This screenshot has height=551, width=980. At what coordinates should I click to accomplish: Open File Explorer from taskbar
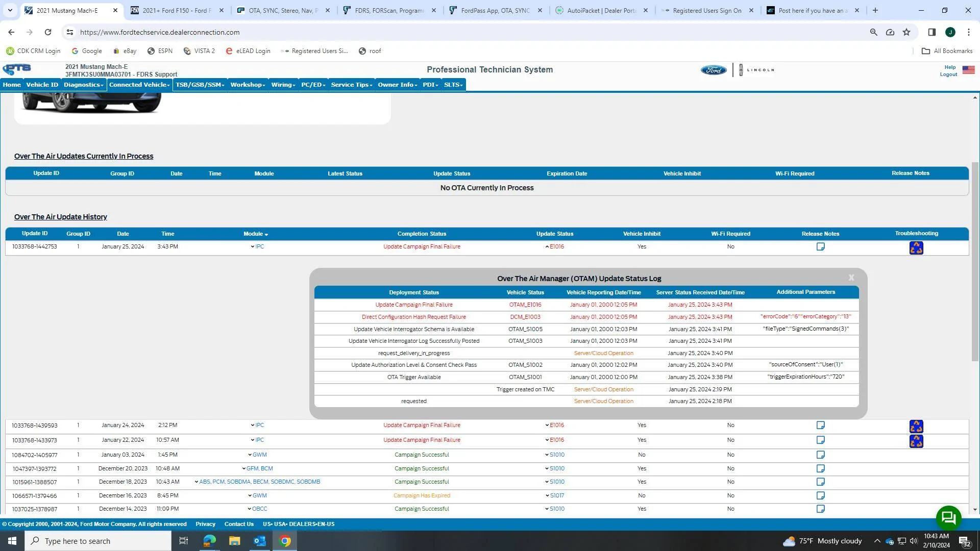234,541
